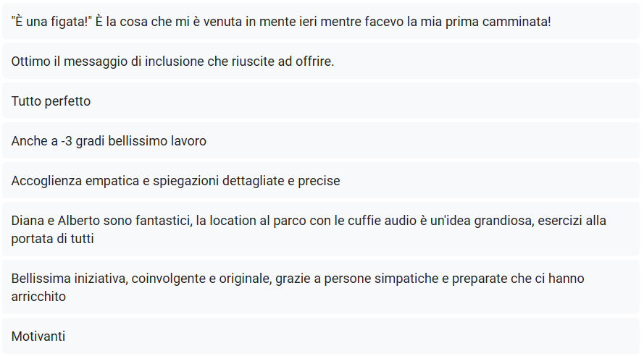Click the words "prima camminata!" in first response

503,22
